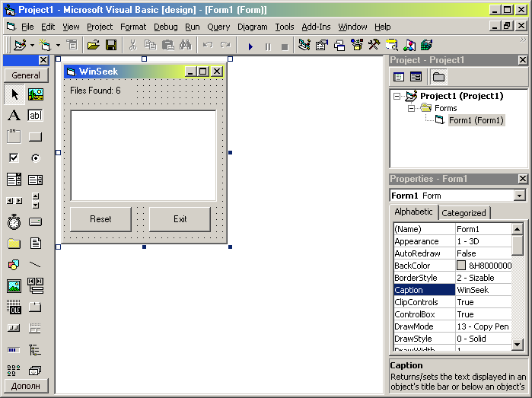The image size is (532, 398).
Task: Select the FileListBox tool
Action: [x=35, y=244]
